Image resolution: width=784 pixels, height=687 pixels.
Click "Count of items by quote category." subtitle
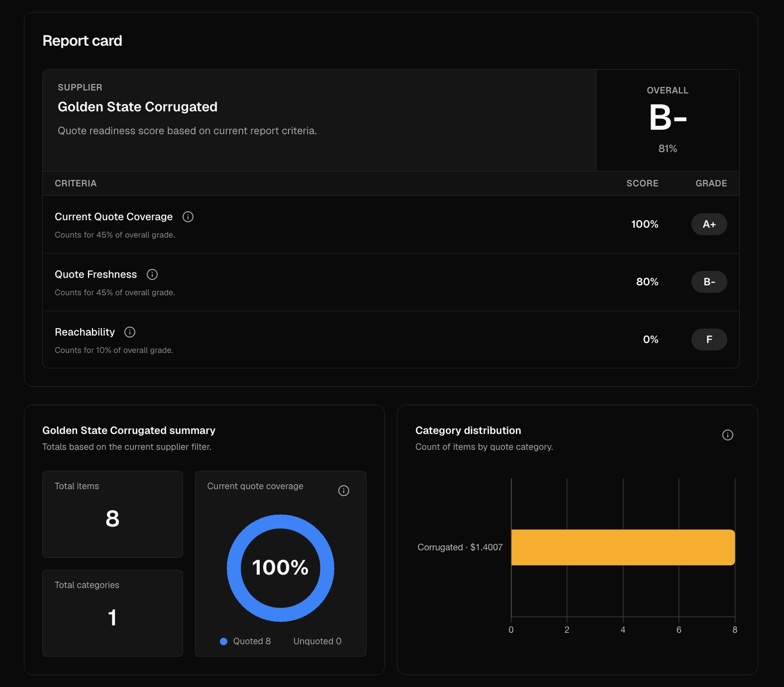pyautogui.click(x=484, y=447)
